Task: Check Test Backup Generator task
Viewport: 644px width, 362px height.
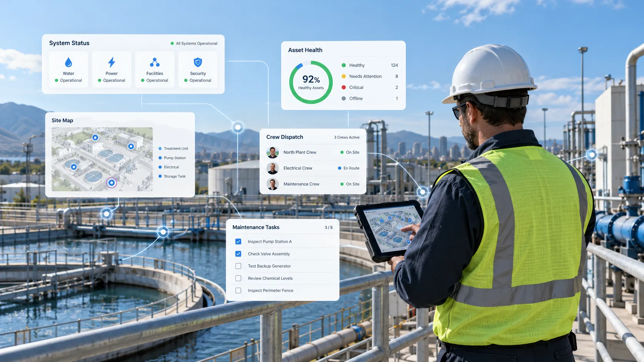Action: point(238,266)
